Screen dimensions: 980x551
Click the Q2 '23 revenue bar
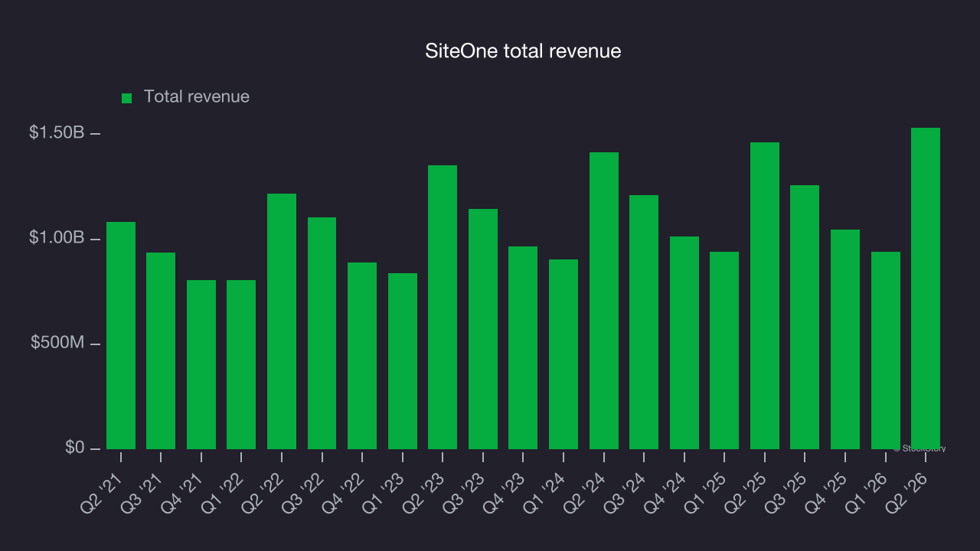tap(443, 307)
